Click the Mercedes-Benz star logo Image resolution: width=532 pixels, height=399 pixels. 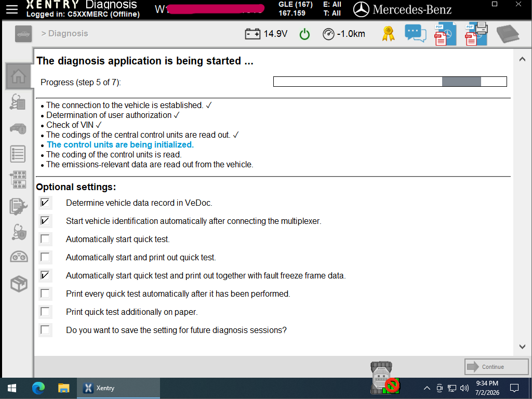pyautogui.click(x=361, y=9)
